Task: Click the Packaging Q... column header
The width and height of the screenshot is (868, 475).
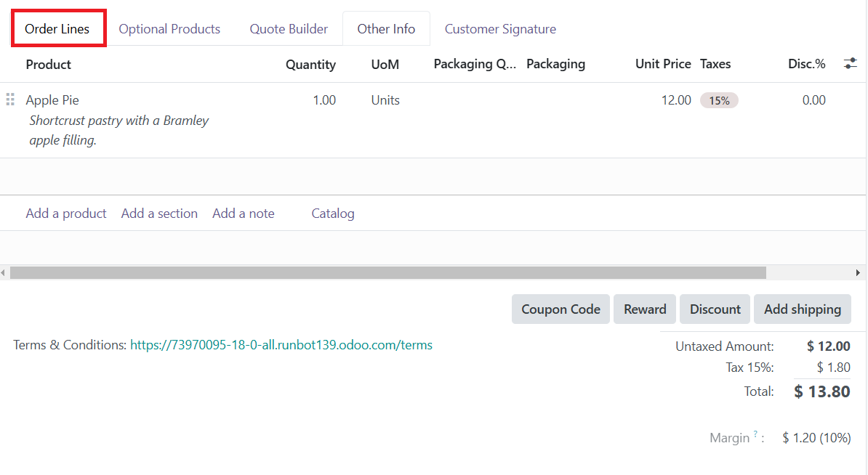Action: click(x=475, y=64)
